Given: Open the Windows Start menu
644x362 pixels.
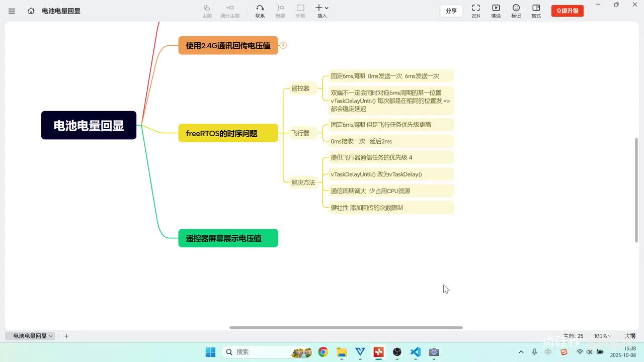Looking at the screenshot, I should (210, 352).
